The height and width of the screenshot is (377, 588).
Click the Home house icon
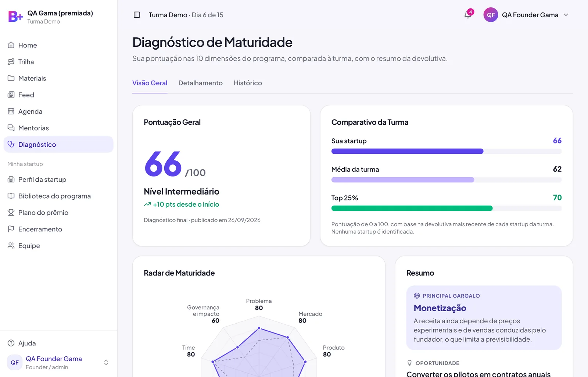click(11, 45)
